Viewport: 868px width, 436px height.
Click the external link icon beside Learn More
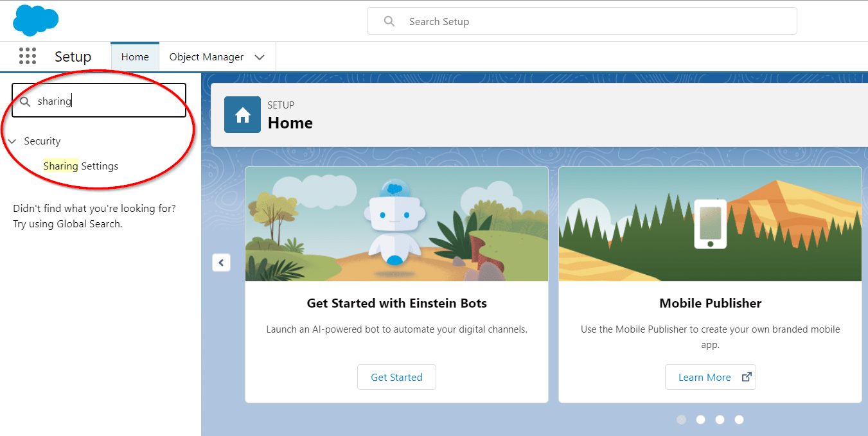pos(747,377)
